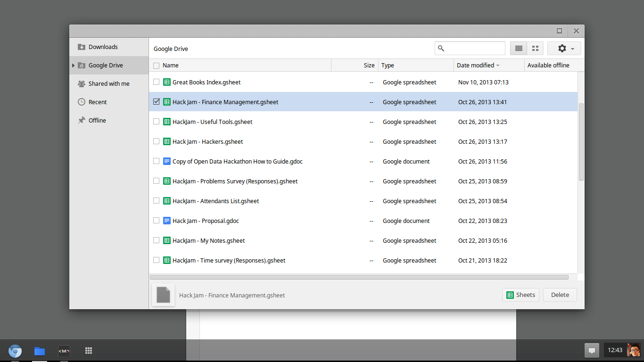Click the sheet icon of Problems Survey (Responses)
This screenshot has height=362, width=644.
tap(166, 181)
